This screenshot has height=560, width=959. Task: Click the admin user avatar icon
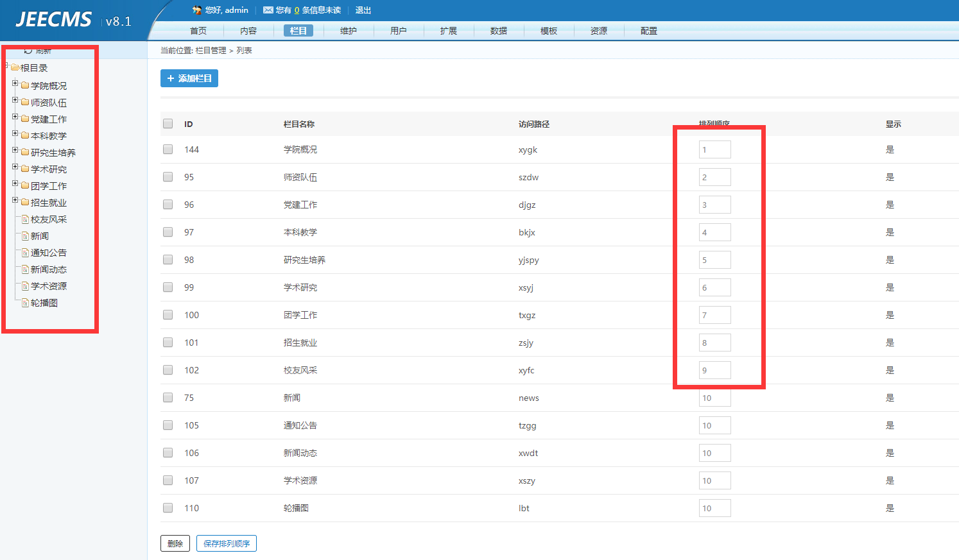[x=196, y=10]
